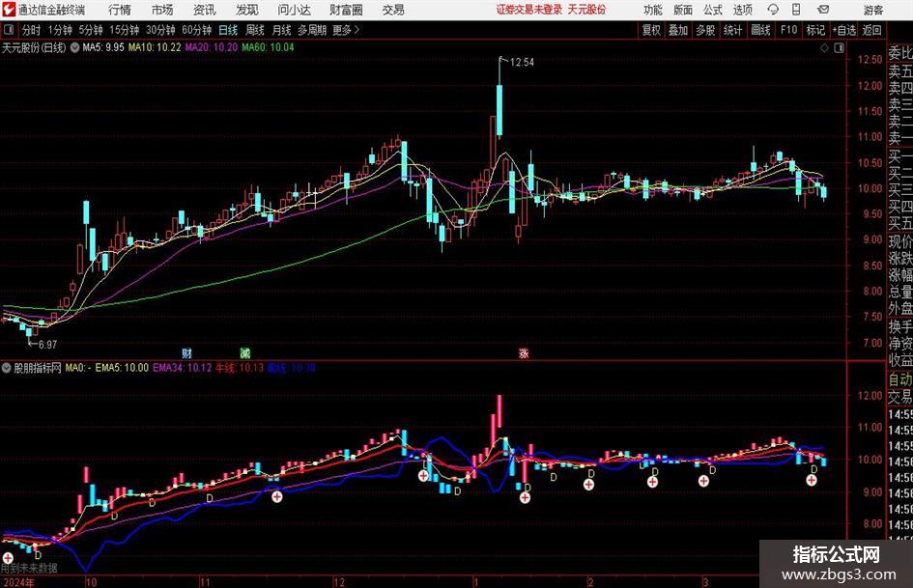Click the 财 event marker on the chart
This screenshot has width=913, height=588.
186,352
